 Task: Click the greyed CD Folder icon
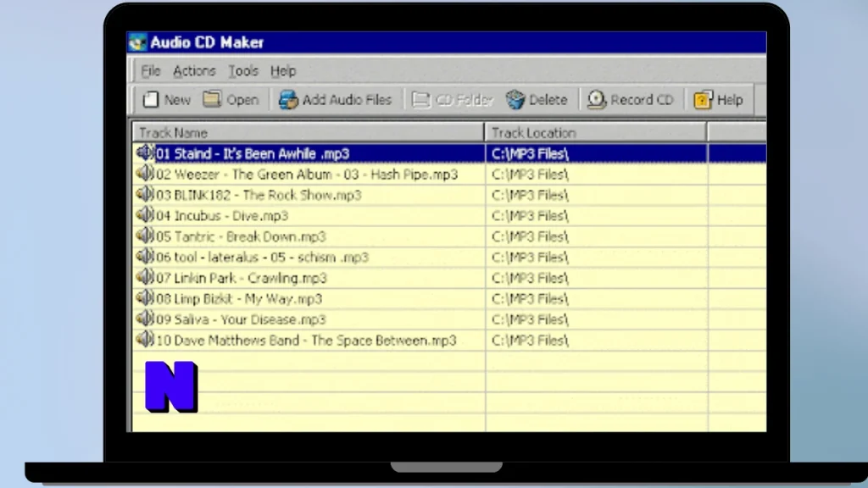coord(420,100)
